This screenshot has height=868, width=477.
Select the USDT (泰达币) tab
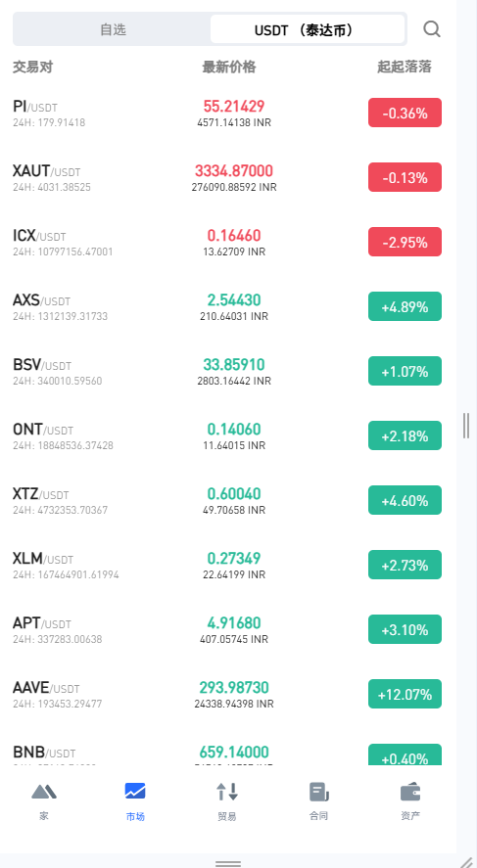(308, 29)
